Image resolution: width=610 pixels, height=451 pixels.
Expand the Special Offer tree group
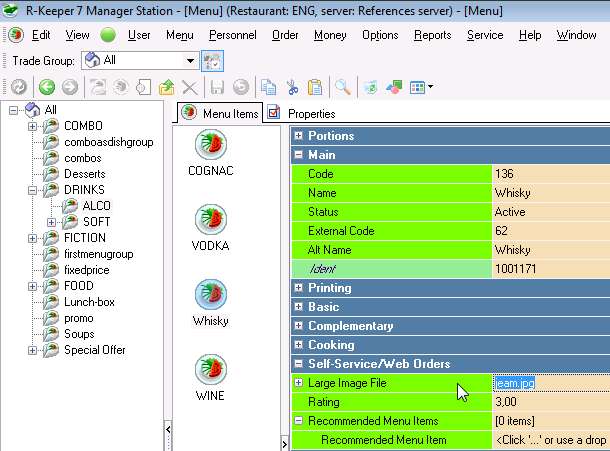coord(32,350)
